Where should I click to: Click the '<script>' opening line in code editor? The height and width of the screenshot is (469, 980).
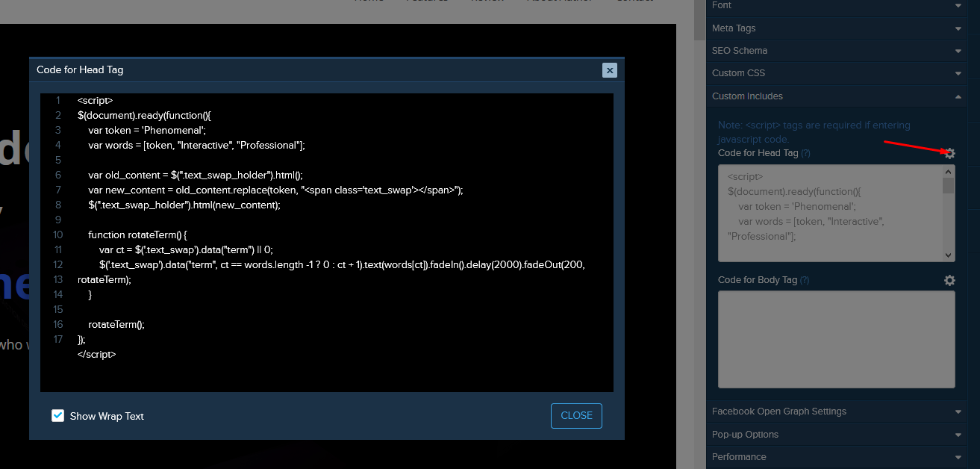pos(95,100)
